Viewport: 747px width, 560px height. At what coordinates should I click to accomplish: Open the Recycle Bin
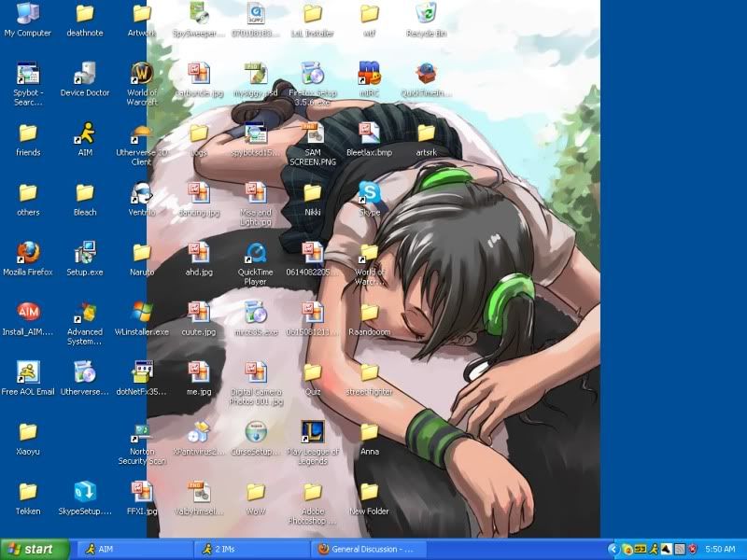coord(426,19)
